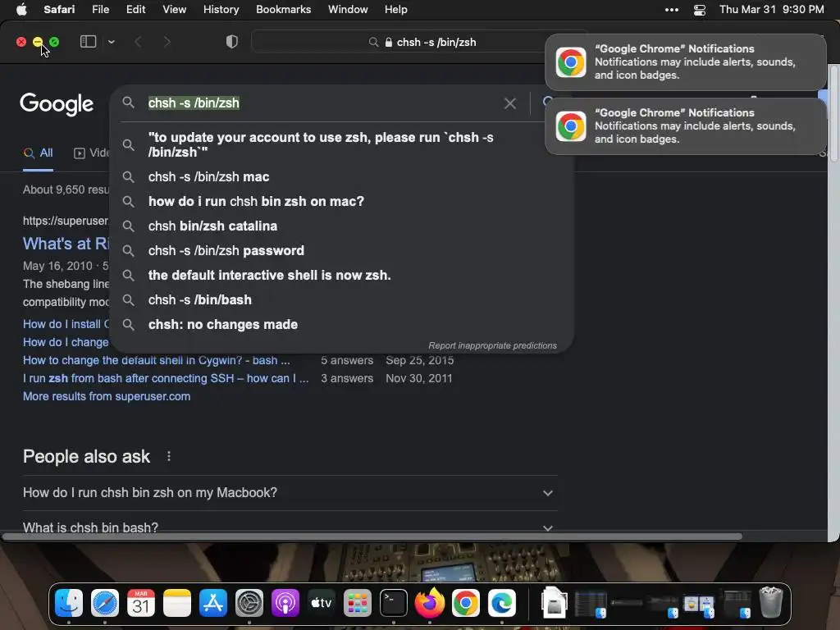Choose suggestion 'chsh: no changes made'
This screenshot has height=630, width=840.
[341, 325]
